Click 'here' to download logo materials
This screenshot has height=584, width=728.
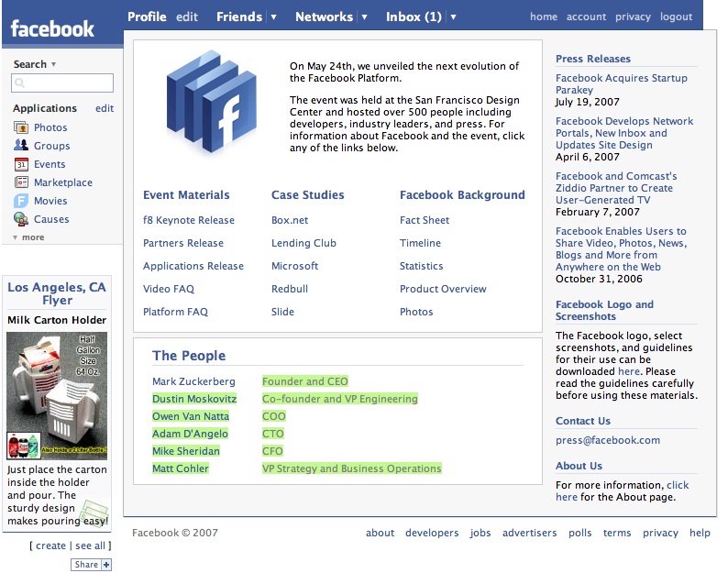point(629,371)
